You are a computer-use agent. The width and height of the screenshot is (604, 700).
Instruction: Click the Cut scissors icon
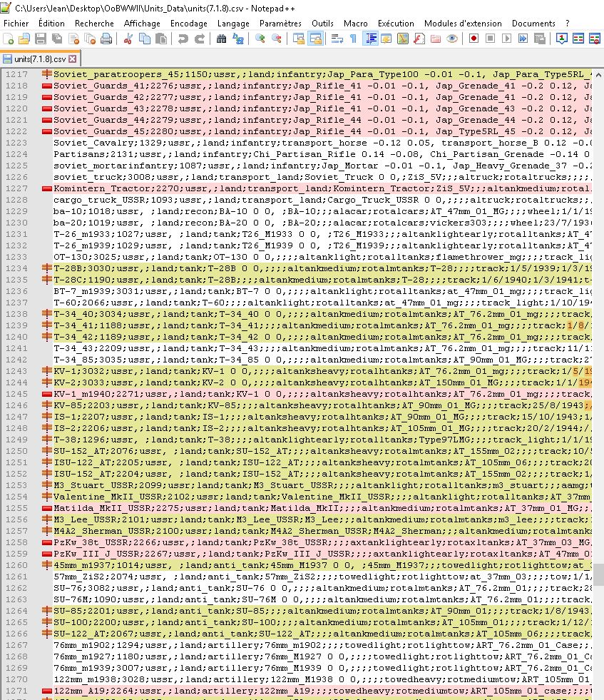tap(128, 39)
